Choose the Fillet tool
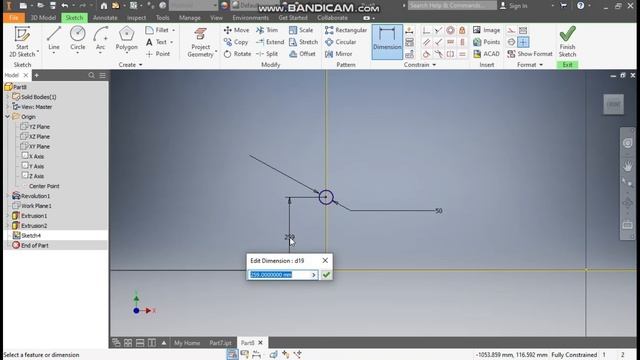The image size is (640, 360). 157,30
